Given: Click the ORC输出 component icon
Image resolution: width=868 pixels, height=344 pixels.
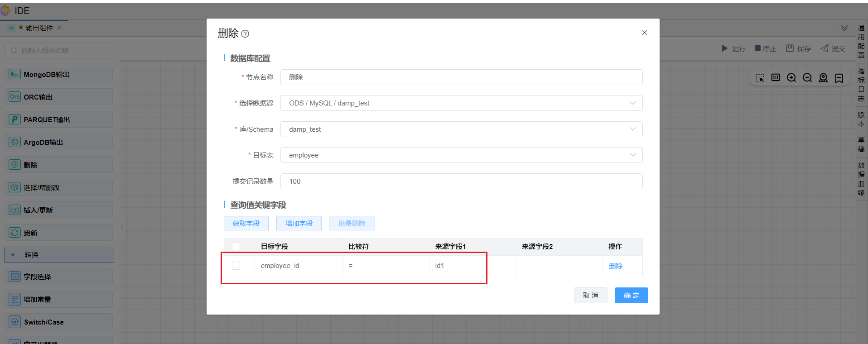Looking at the screenshot, I should (x=15, y=97).
